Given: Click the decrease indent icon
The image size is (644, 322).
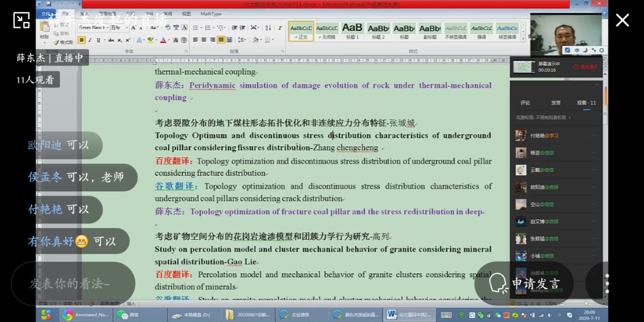Looking at the screenshot, I should point(234,27).
